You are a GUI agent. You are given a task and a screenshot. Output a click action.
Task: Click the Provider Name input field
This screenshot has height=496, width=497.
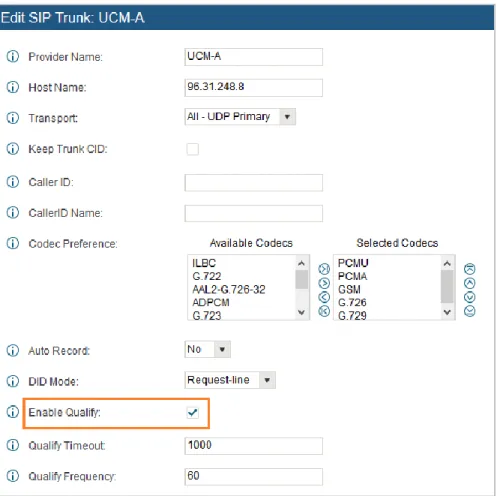[254, 57]
